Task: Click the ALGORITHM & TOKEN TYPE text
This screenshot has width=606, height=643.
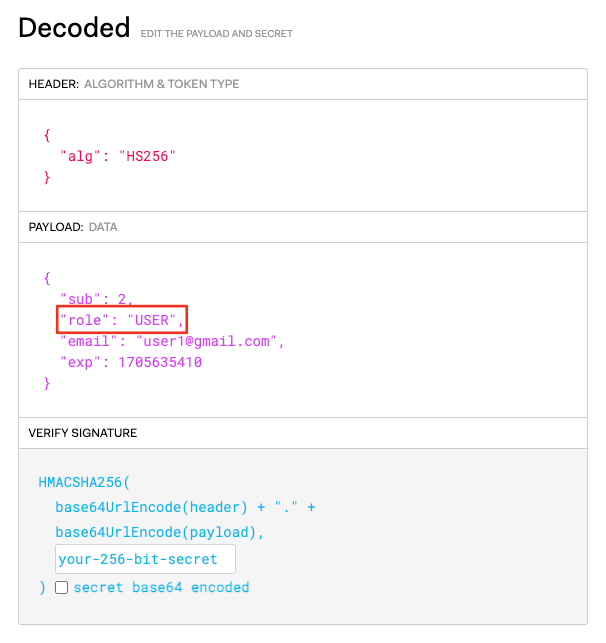Action: (162, 84)
